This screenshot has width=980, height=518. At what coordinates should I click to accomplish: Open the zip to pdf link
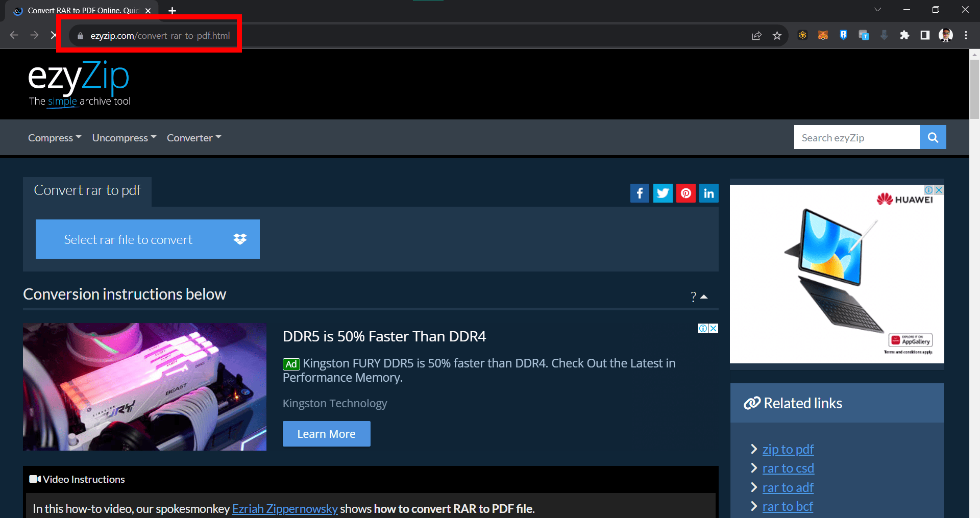click(788, 450)
